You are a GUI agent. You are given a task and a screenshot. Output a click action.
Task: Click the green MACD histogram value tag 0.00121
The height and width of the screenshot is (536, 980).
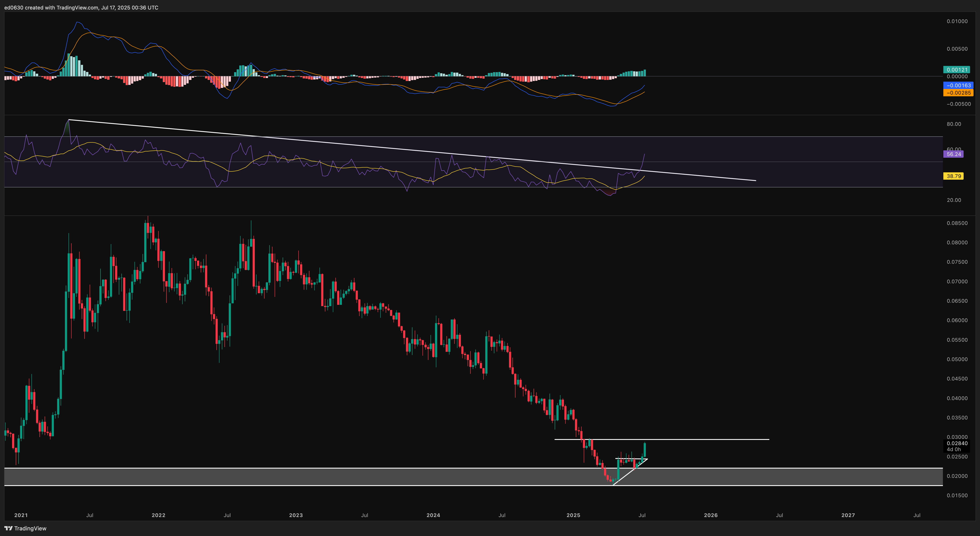coord(957,70)
